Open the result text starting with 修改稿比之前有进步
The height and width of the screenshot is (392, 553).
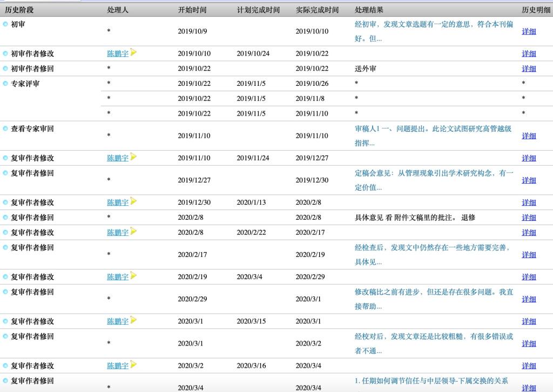point(434,299)
